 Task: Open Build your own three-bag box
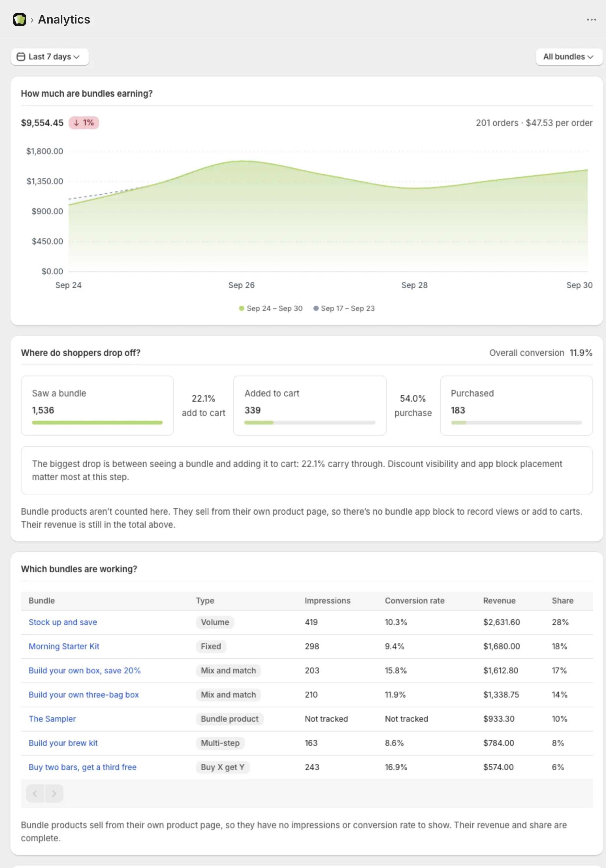[x=84, y=695]
